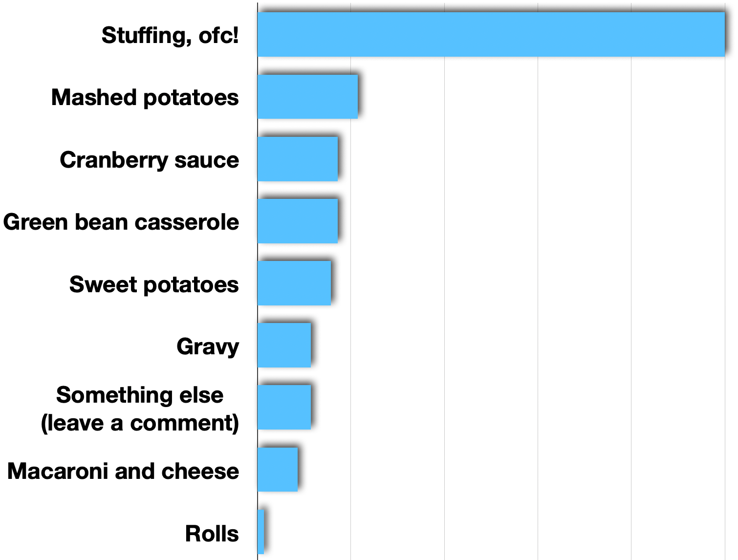This screenshot has width=738, height=560.
Task: Click the Rolls label
Action: point(212,534)
